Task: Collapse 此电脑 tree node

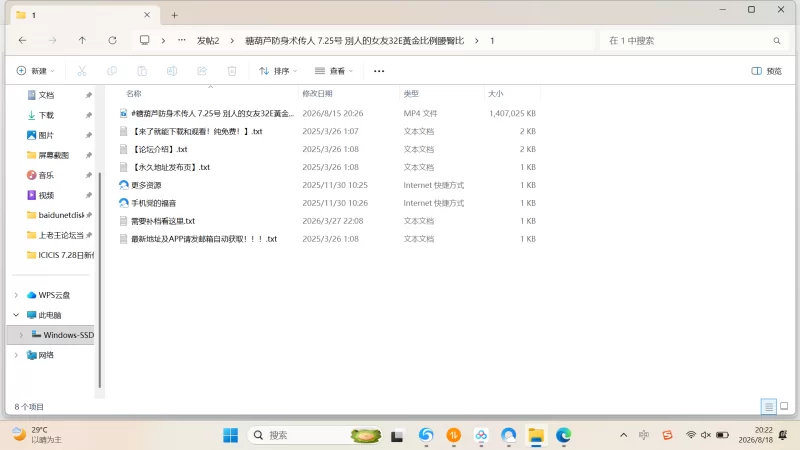Action: coord(16,315)
